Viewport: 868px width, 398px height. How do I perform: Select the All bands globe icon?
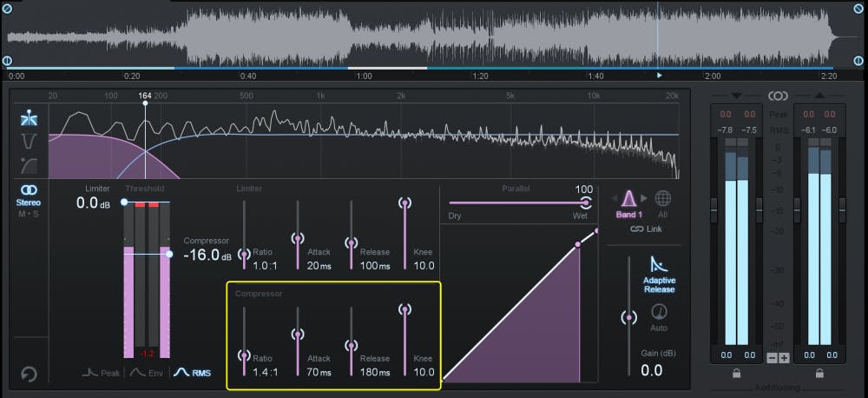[x=663, y=198]
